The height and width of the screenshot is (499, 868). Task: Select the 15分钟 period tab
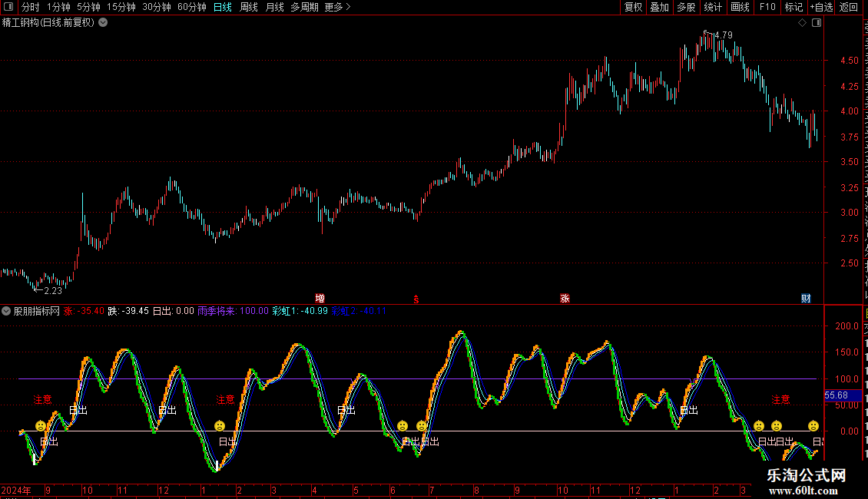[x=121, y=7]
